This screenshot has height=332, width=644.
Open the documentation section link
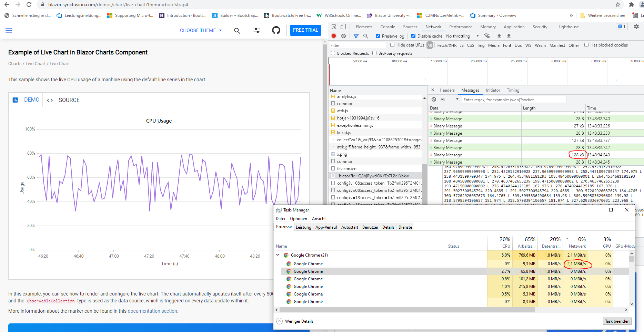pos(152,311)
